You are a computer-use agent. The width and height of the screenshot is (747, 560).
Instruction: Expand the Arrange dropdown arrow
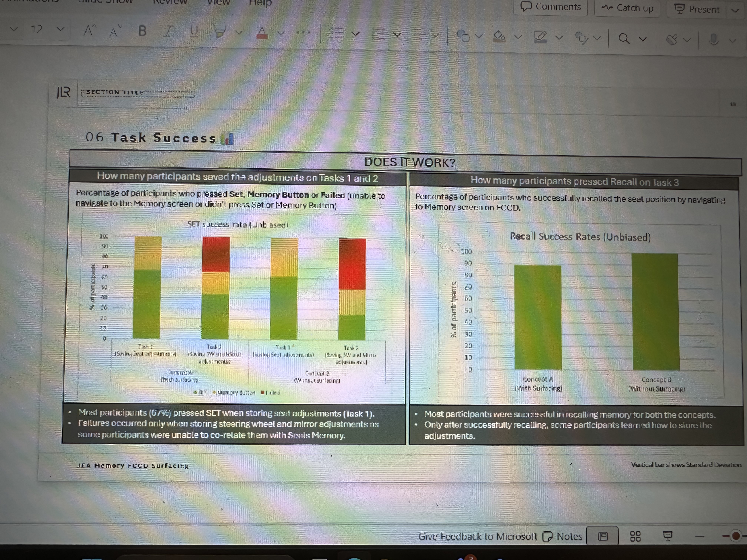[597, 39]
